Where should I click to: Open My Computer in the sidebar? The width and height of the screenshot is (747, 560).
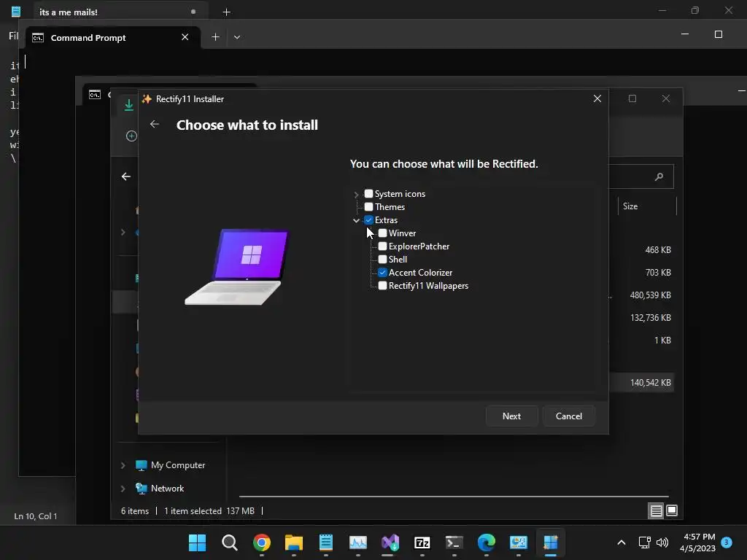click(178, 465)
